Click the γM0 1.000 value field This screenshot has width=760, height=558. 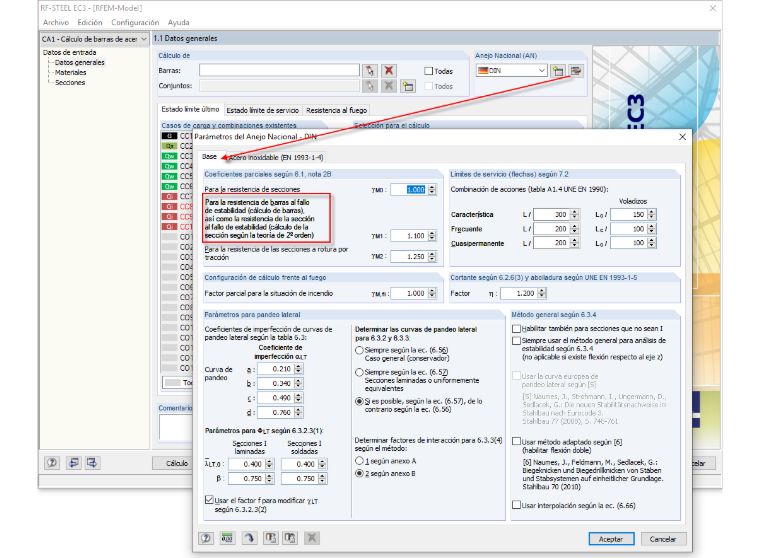coord(409,190)
